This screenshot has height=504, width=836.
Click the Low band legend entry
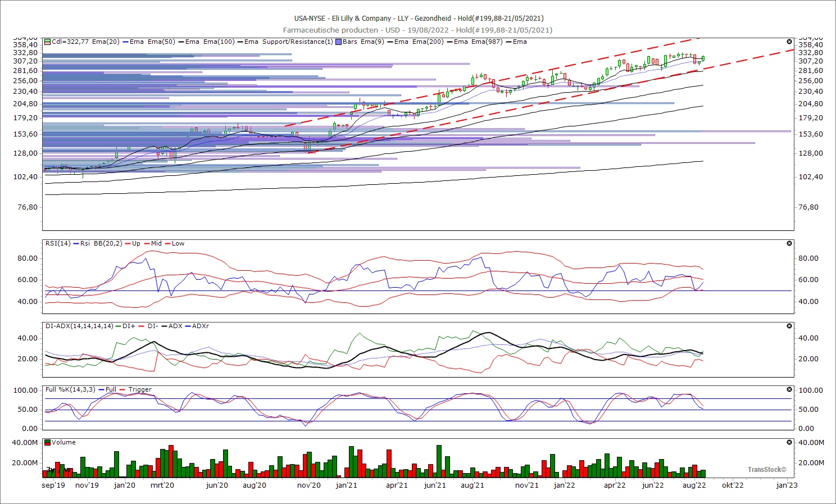point(174,243)
